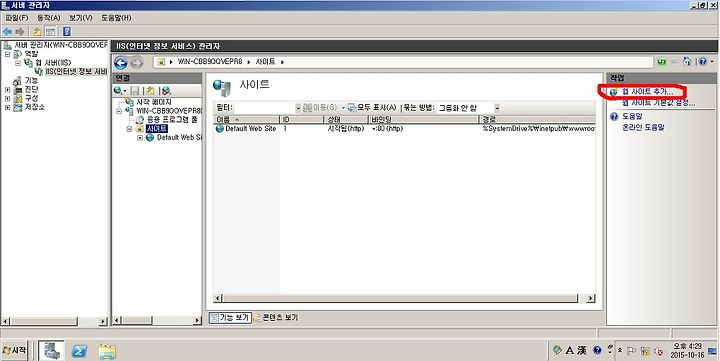The width and height of the screenshot is (720, 361).
Task: Select the Default Web Site row in sites list
Action: click(x=405, y=129)
